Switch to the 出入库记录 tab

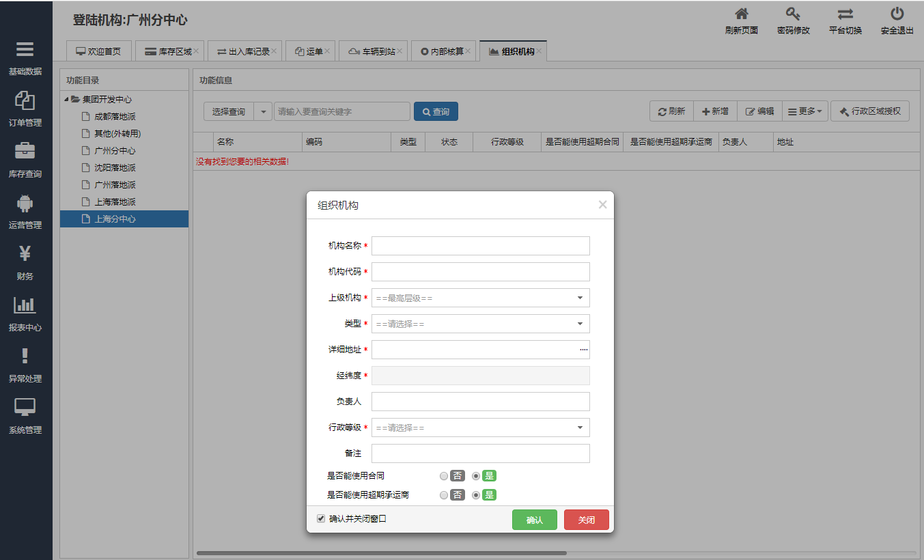click(x=244, y=51)
